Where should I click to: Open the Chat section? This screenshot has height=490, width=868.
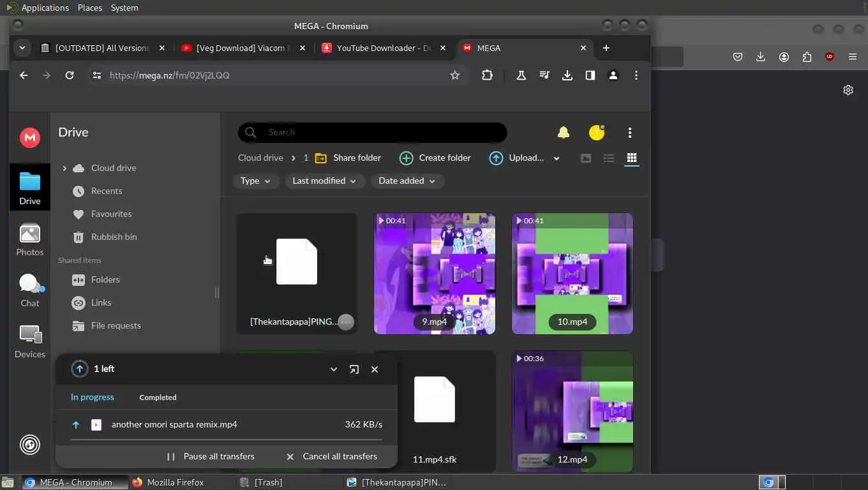(x=30, y=291)
